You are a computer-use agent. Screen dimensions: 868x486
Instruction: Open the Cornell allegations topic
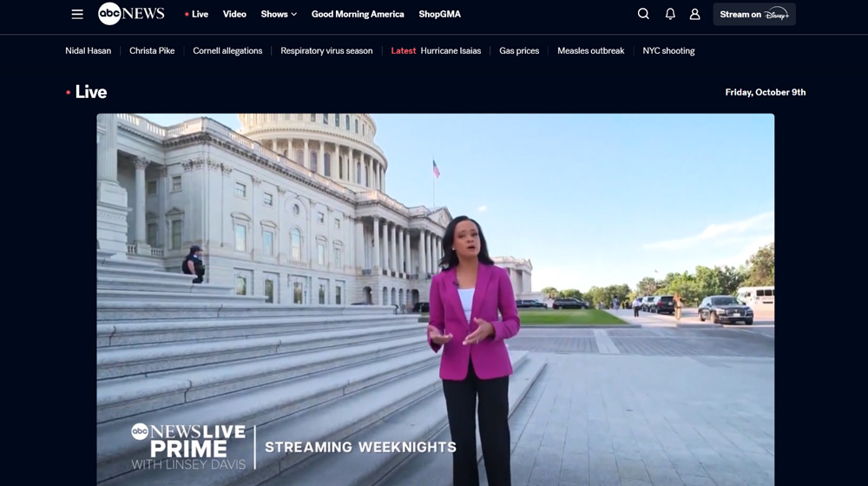[227, 51]
